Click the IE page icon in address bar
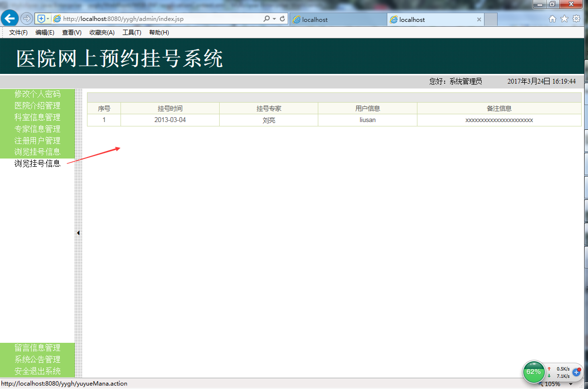The image size is (588, 389). pyautogui.click(x=57, y=19)
